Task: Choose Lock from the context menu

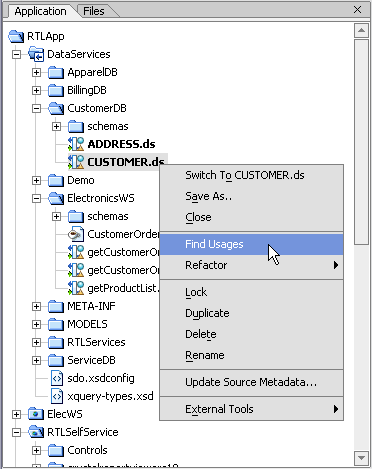Action: [251, 292]
